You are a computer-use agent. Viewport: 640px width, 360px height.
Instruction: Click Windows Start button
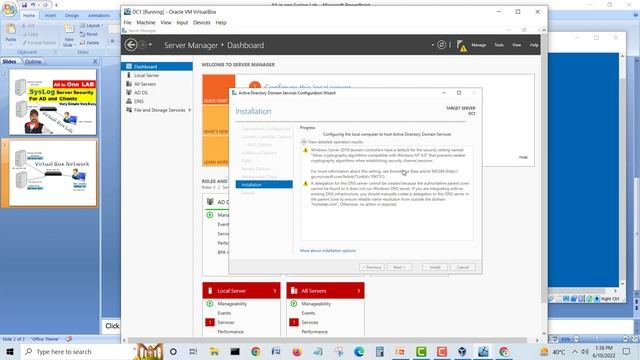[10, 351]
